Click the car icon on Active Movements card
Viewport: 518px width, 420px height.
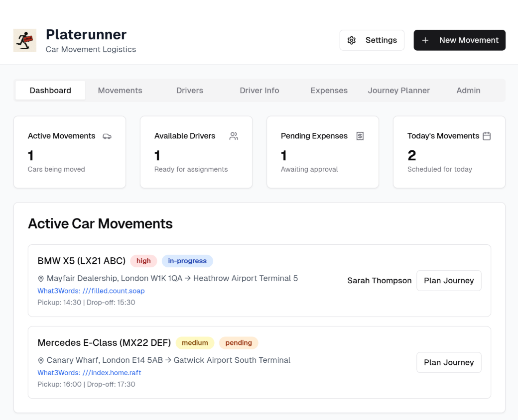tap(107, 136)
